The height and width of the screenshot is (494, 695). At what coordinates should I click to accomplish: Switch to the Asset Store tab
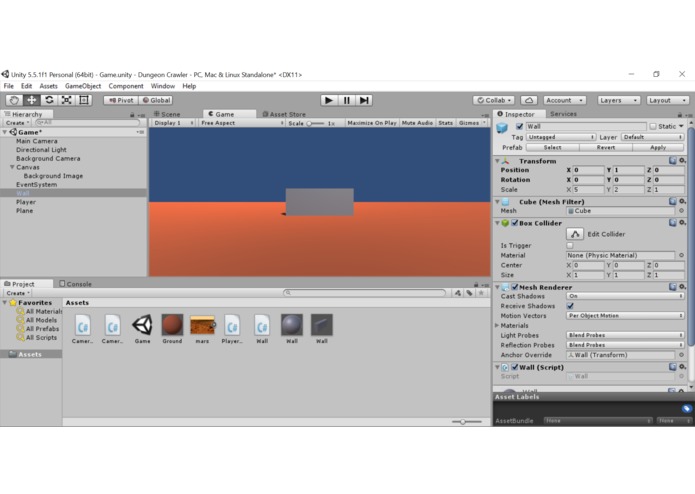(x=284, y=114)
